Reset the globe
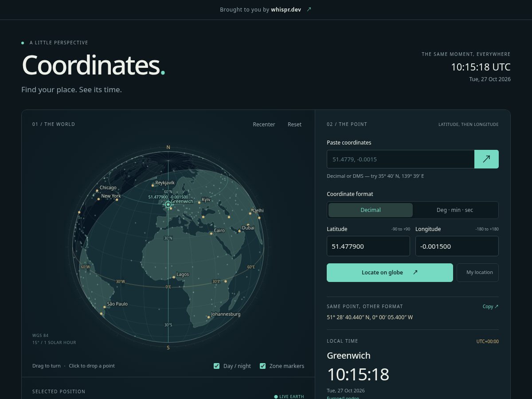Image resolution: width=532 pixels, height=399 pixels. tap(294, 125)
